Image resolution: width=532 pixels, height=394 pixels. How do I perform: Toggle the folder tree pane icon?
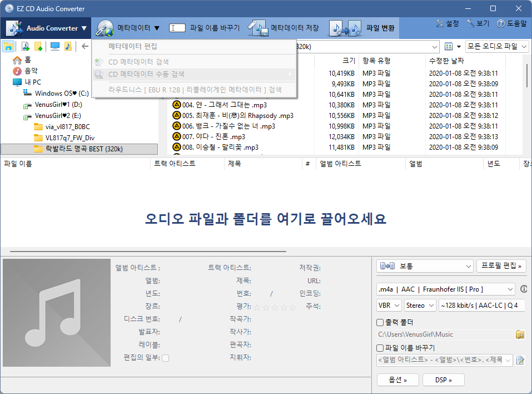click(8, 47)
